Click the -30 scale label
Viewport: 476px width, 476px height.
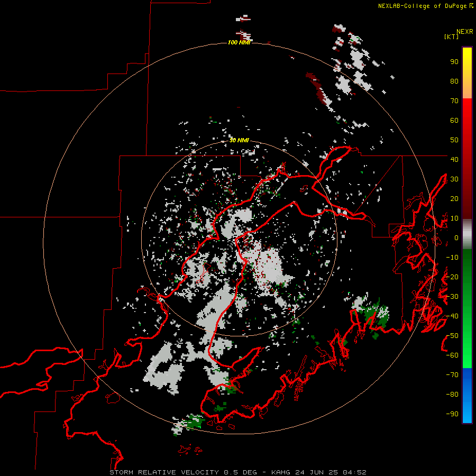click(x=452, y=297)
